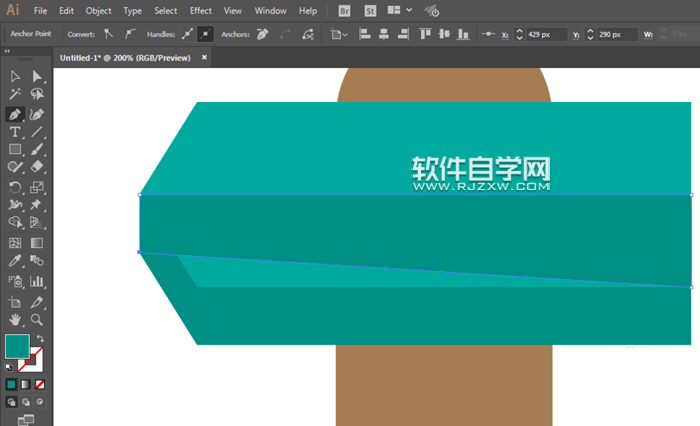Click horizontal align left
The height and width of the screenshot is (426, 700).
click(x=365, y=34)
